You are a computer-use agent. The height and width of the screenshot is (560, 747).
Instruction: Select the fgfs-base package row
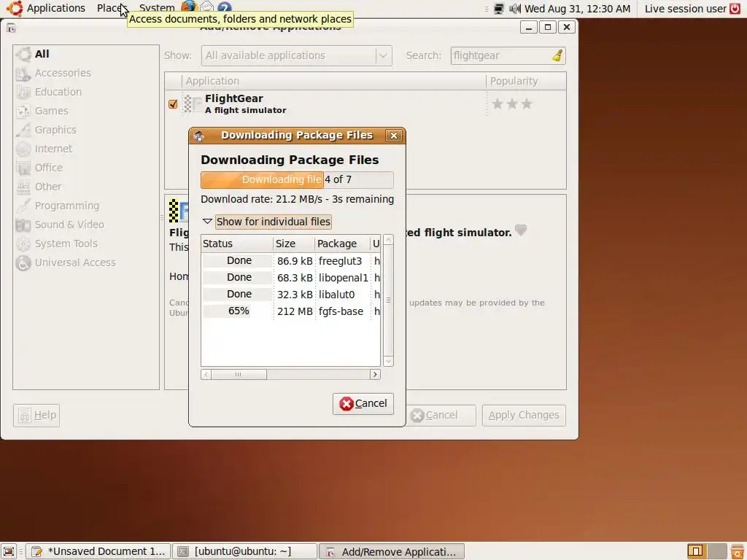pyautogui.click(x=290, y=311)
